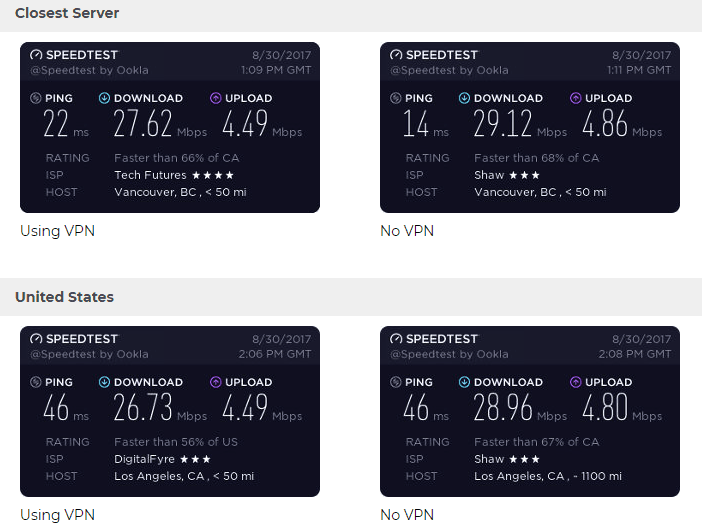Click the Closest Server section heading

pos(67,13)
